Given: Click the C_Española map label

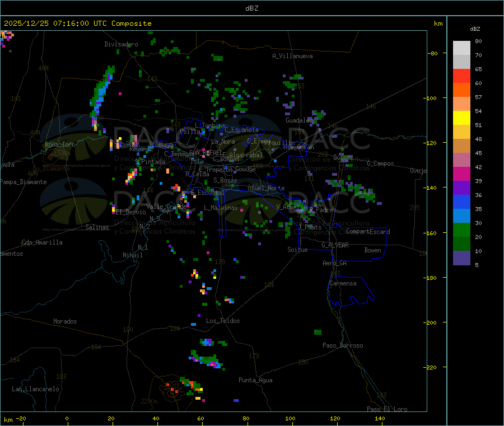Looking at the screenshot, I should click(x=242, y=130).
